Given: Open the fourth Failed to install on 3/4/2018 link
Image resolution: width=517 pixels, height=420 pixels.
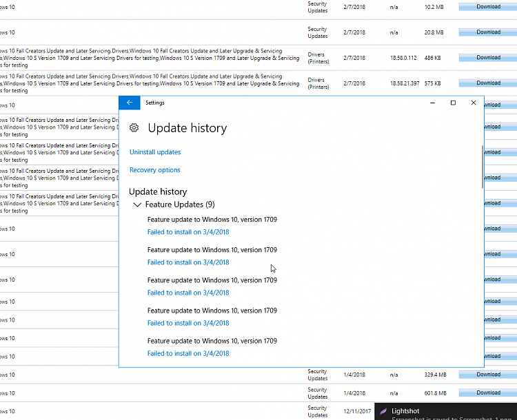Looking at the screenshot, I should (188, 323).
